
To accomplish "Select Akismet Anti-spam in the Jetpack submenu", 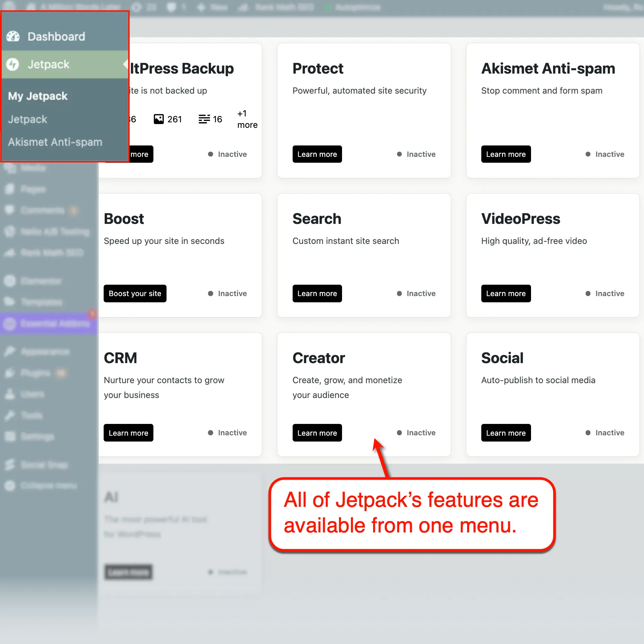I will 55,142.
